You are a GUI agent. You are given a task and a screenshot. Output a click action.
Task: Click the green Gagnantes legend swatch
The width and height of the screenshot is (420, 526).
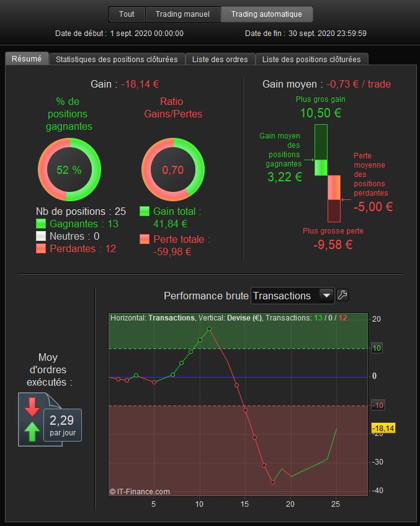point(41,224)
